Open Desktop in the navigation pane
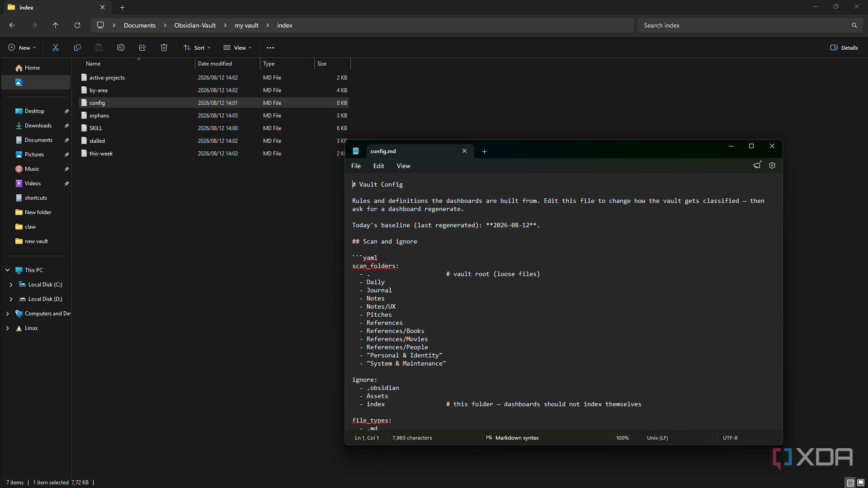Image resolution: width=868 pixels, height=488 pixels. [36, 111]
